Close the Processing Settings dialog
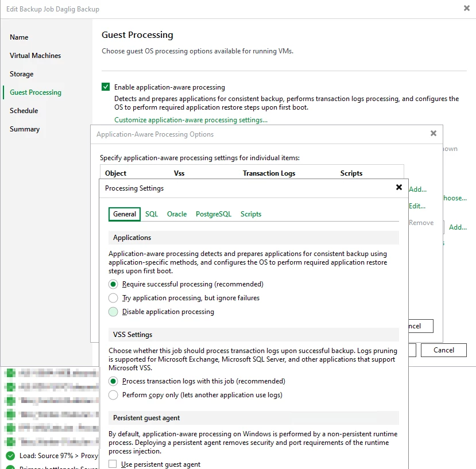 (399, 187)
